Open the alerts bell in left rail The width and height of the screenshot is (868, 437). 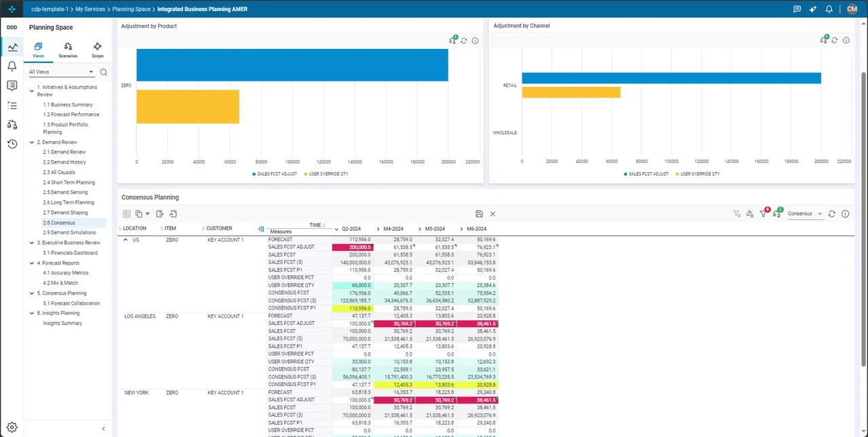coord(12,66)
